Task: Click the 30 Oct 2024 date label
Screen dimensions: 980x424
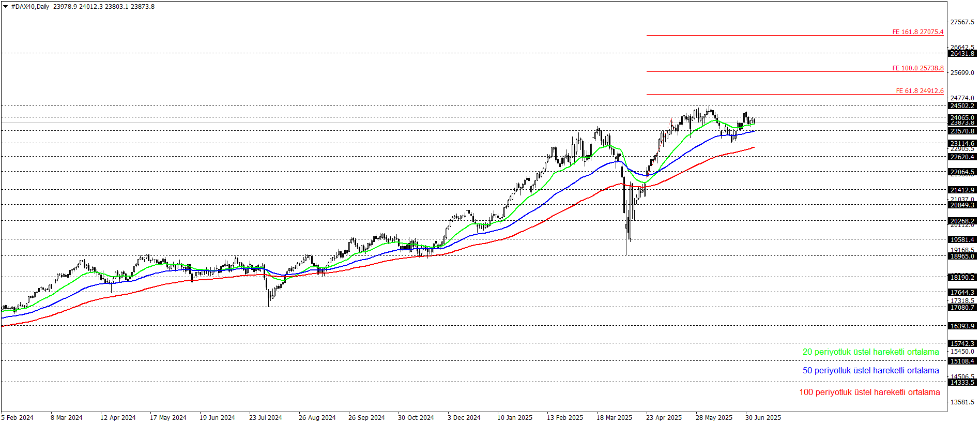Action: click(416, 418)
